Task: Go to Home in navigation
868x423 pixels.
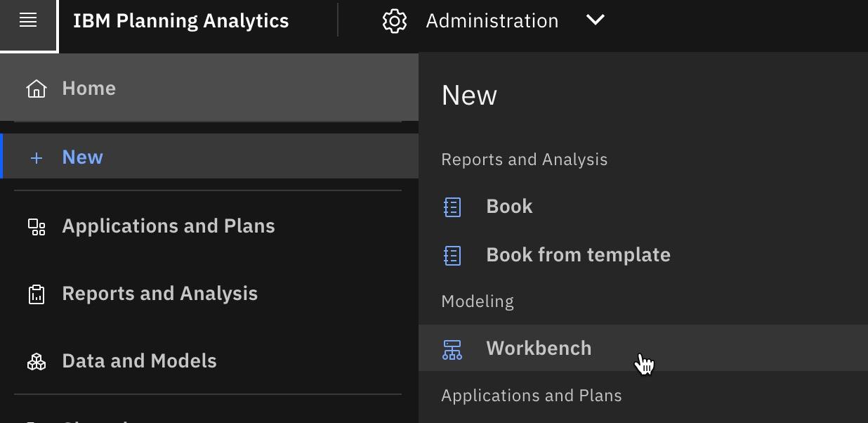Action: (89, 89)
